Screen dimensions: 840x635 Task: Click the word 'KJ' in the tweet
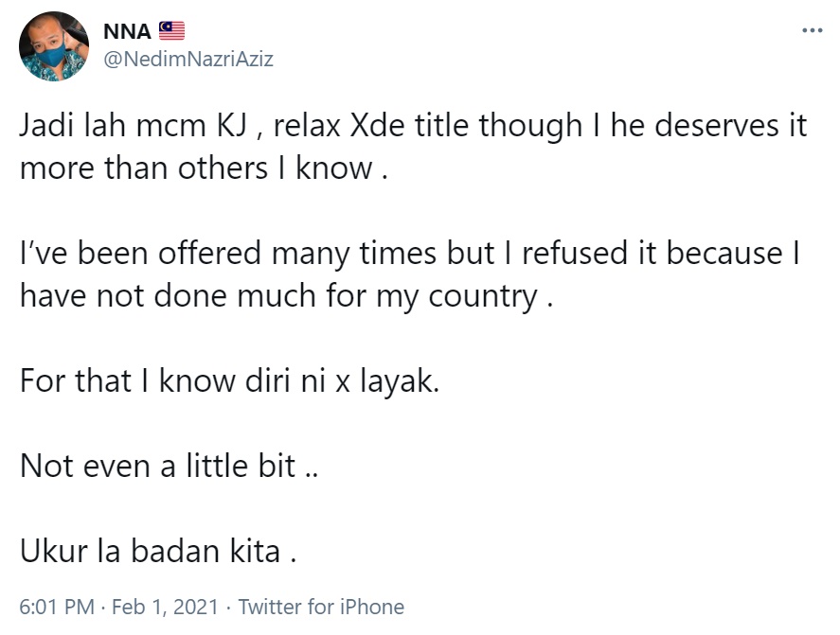[x=232, y=127]
